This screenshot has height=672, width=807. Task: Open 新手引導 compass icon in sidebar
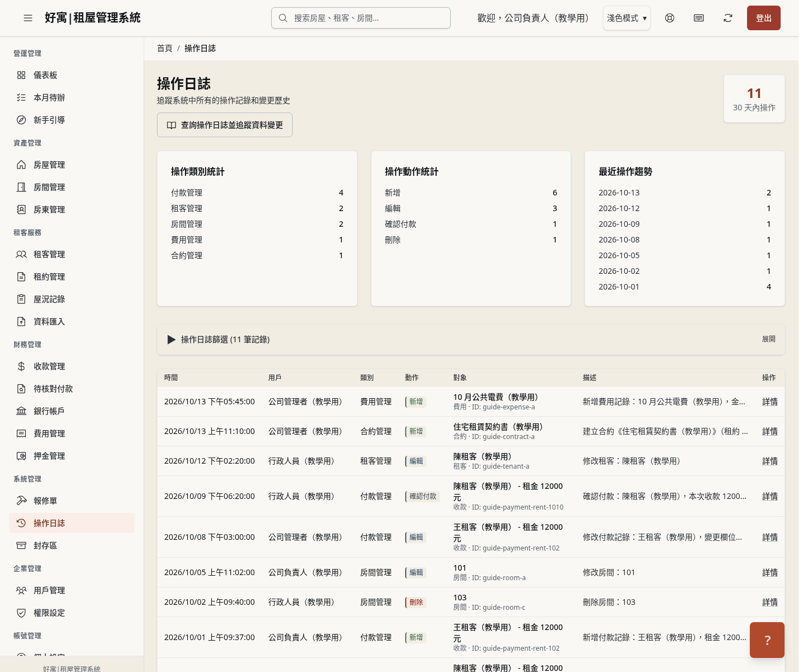(21, 120)
